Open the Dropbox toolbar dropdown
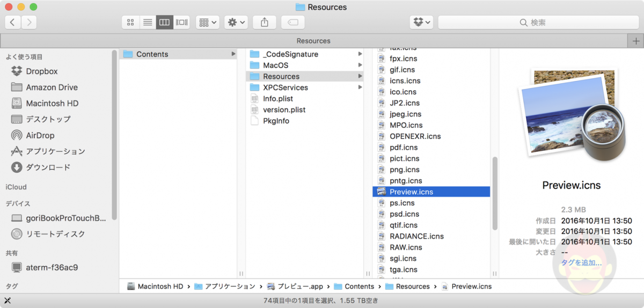Screen dimensions: 644x308 pos(422,22)
